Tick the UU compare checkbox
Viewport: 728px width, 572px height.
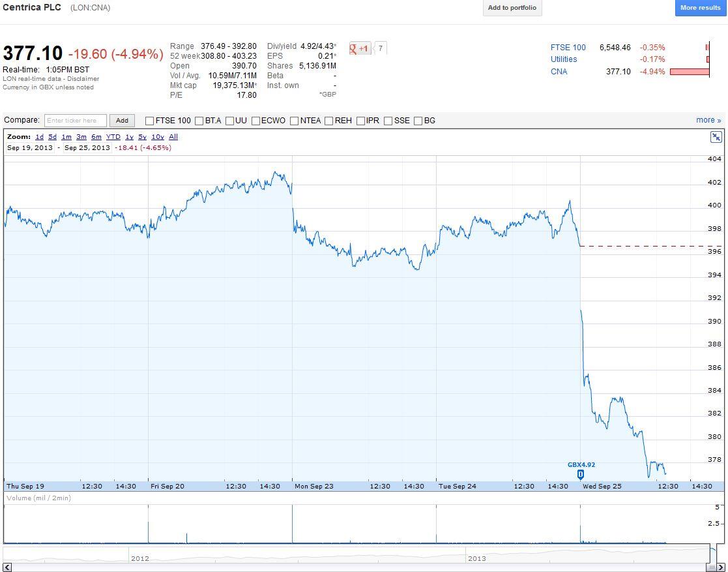(x=229, y=121)
